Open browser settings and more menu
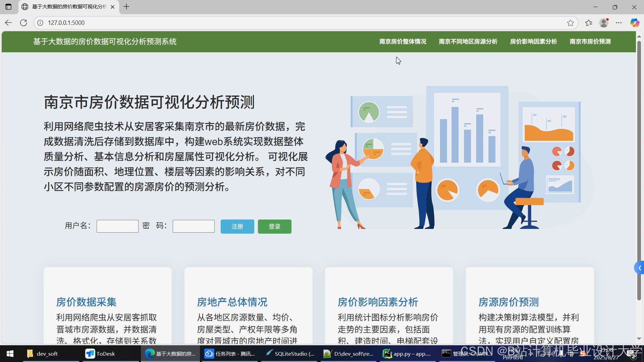 619,23
